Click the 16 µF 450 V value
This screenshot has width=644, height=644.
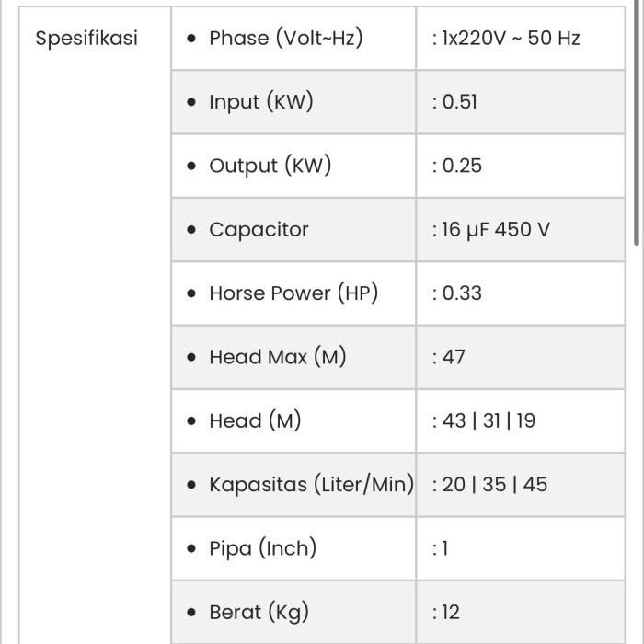coord(491,230)
